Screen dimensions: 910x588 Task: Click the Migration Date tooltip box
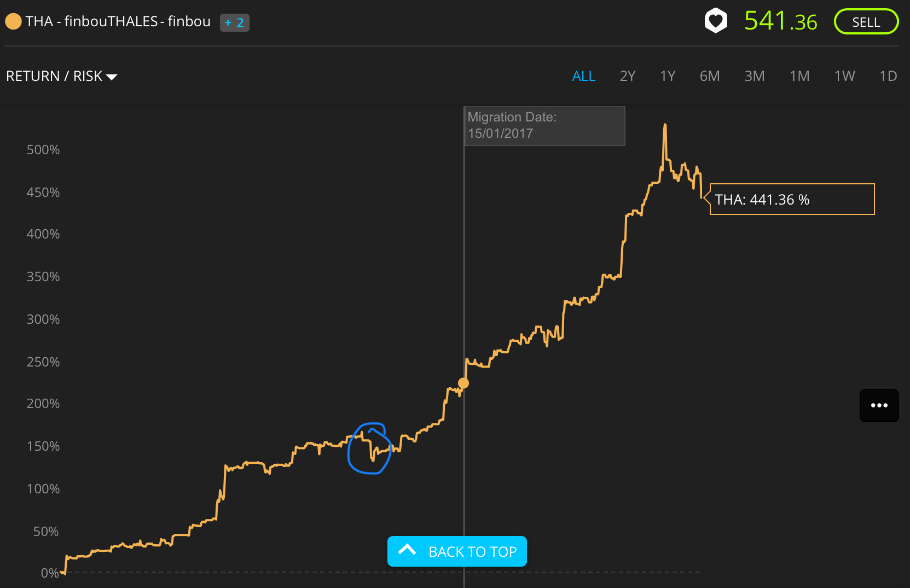(544, 126)
